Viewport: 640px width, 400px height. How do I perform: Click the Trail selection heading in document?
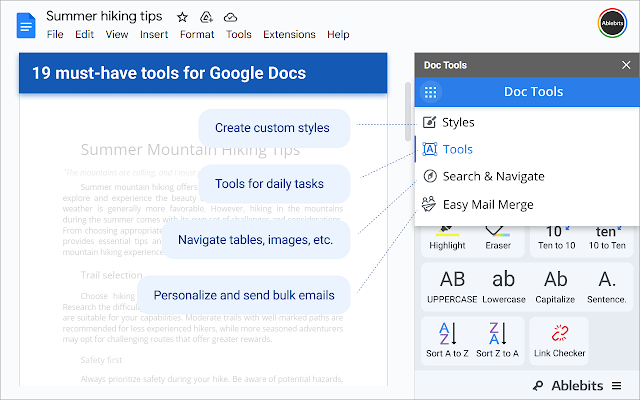tap(111, 275)
